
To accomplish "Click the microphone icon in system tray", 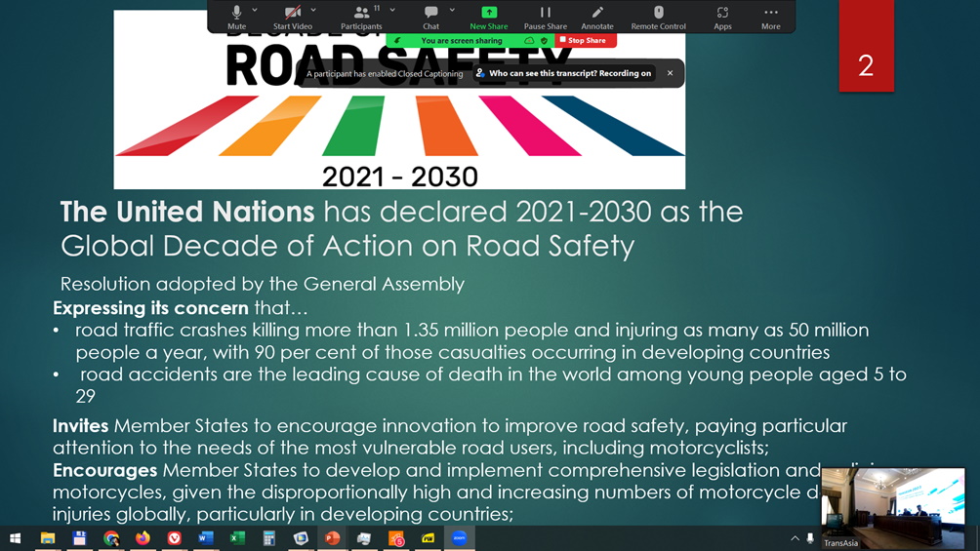I will pyautogui.click(x=810, y=538).
